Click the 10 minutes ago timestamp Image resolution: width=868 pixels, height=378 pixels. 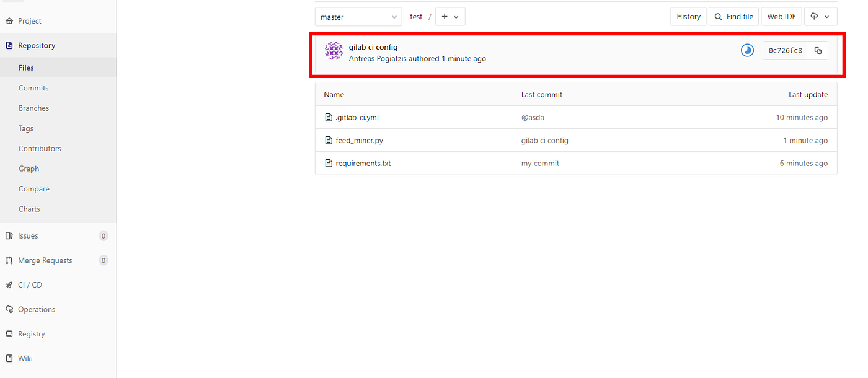click(x=802, y=117)
